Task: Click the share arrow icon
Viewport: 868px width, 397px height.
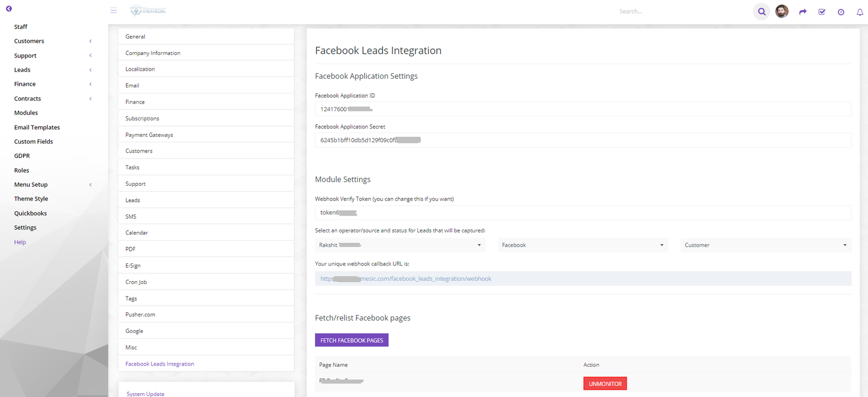Action: click(802, 12)
